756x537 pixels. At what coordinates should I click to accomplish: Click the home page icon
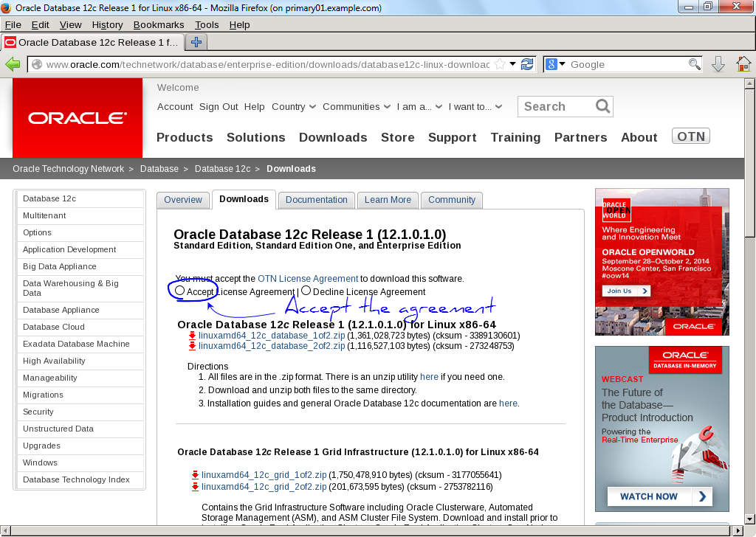pyautogui.click(x=743, y=64)
